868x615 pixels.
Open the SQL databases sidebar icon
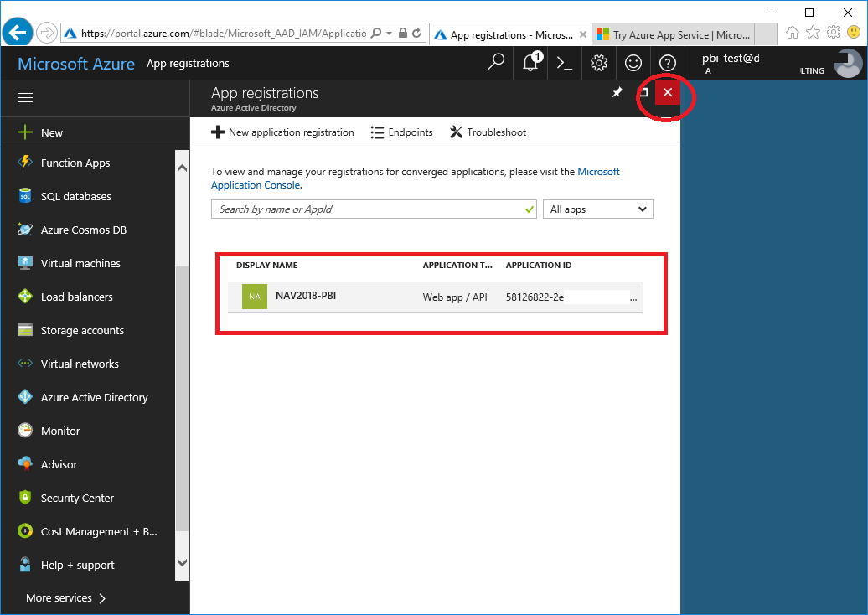tap(25, 196)
